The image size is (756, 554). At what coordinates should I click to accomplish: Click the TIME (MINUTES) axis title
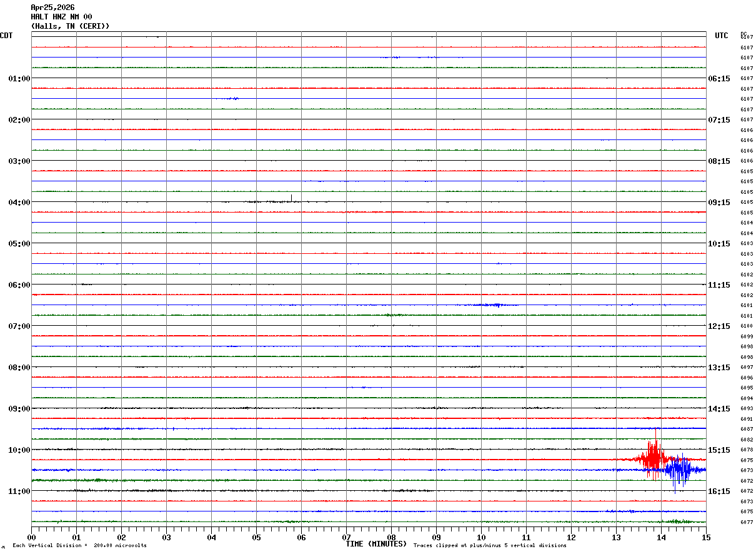(x=376, y=544)
